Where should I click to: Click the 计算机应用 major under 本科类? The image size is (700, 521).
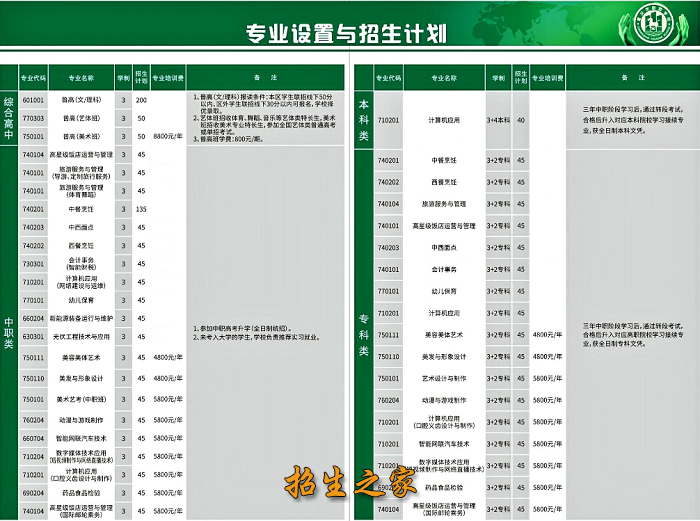(x=444, y=119)
